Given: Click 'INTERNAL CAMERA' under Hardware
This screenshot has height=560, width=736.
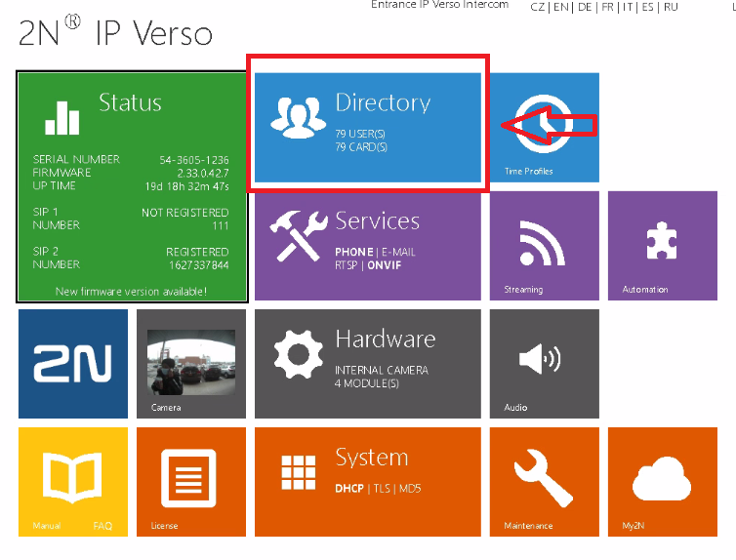Looking at the screenshot, I should click(382, 371).
